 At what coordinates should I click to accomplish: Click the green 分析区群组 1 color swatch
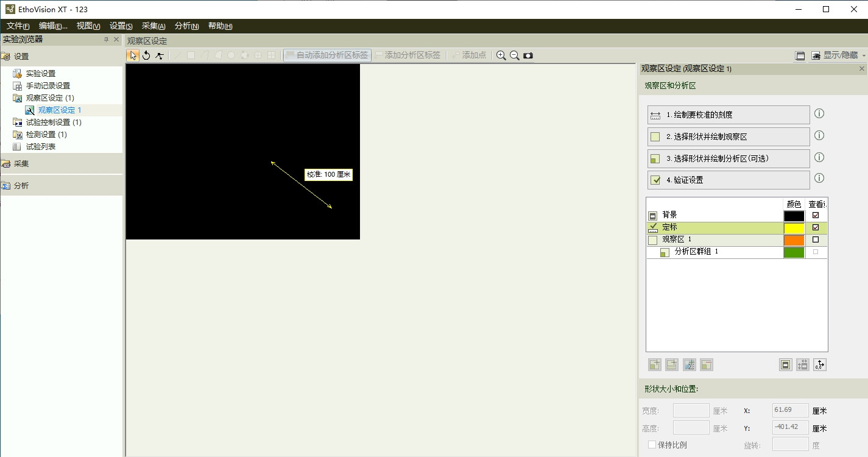pyautogui.click(x=794, y=252)
